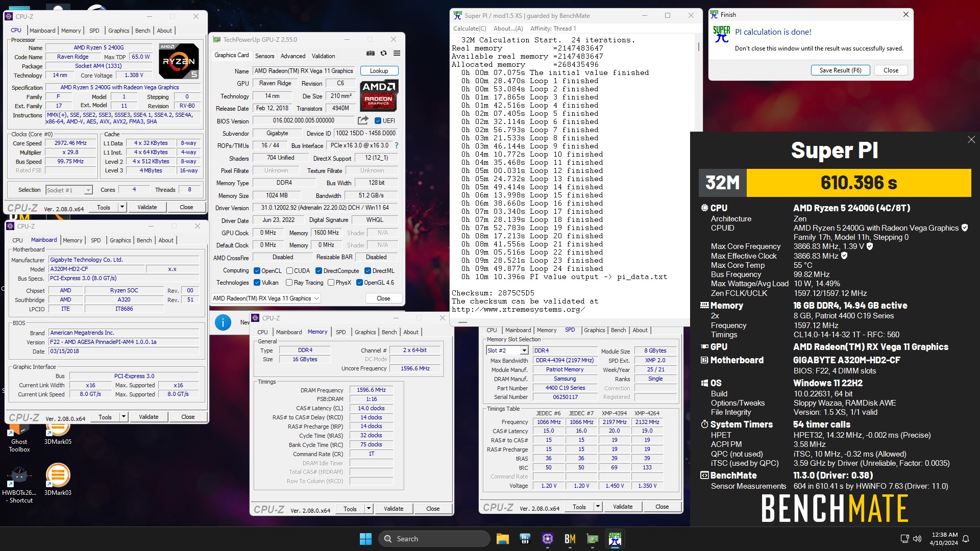Open the volume control in system tray
This screenshot has height=551, width=980.
click(917, 539)
